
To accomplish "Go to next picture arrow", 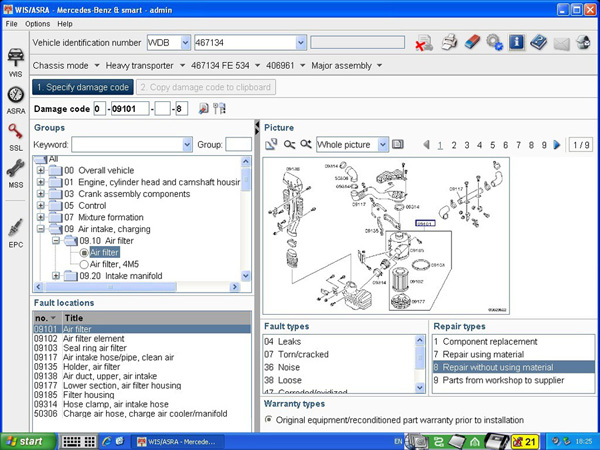I will click(x=557, y=145).
